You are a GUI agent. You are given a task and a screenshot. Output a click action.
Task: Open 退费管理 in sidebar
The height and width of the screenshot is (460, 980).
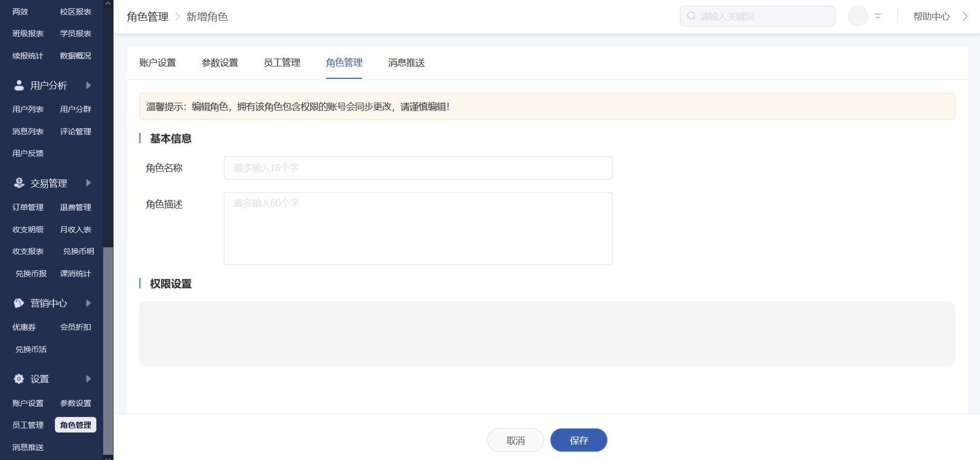(76, 207)
